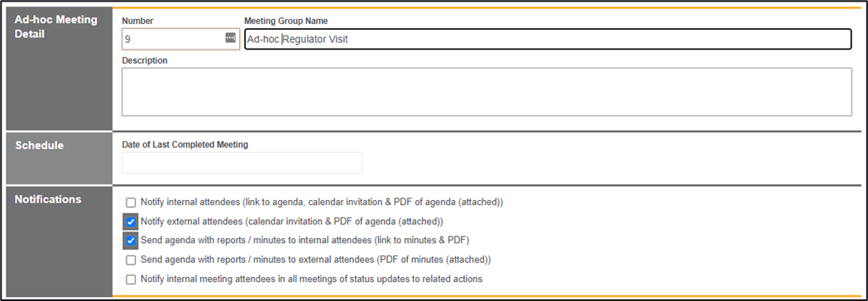Click the 'Send agenda... external attendees (PDF of minutes)' label
868x301 pixels.
pyautogui.click(x=315, y=259)
